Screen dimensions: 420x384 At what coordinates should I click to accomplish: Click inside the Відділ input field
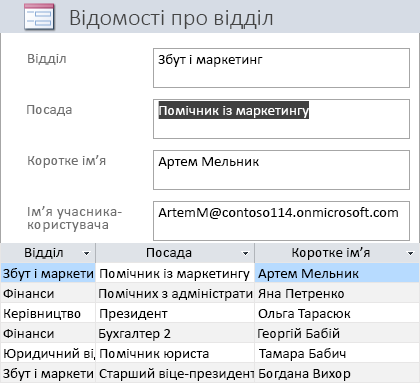pos(281,68)
